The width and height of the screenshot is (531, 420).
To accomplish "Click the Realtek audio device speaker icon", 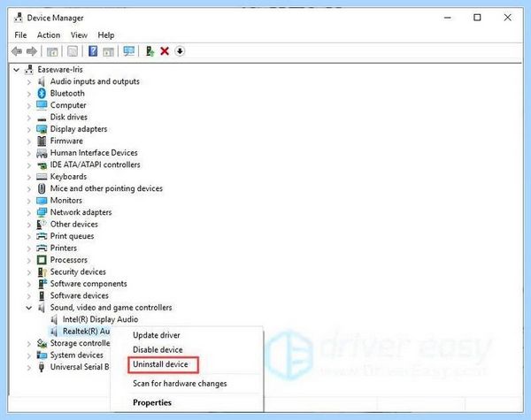I will (x=54, y=331).
